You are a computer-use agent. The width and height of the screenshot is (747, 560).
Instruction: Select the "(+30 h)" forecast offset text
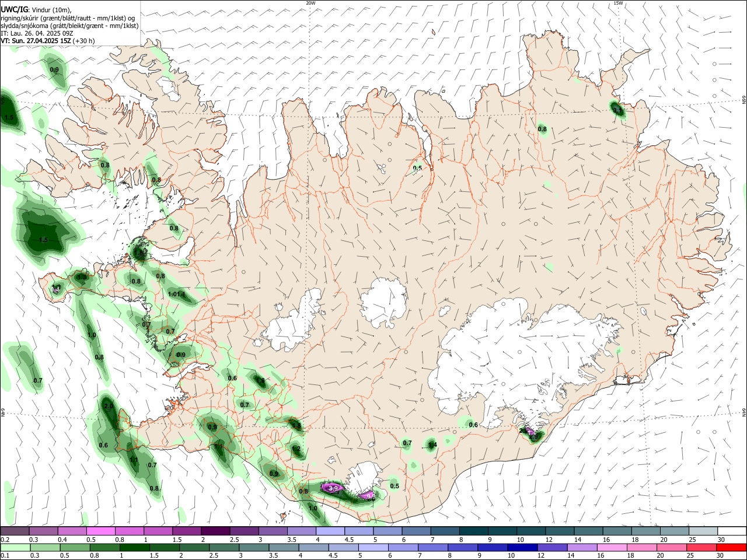[x=84, y=41]
